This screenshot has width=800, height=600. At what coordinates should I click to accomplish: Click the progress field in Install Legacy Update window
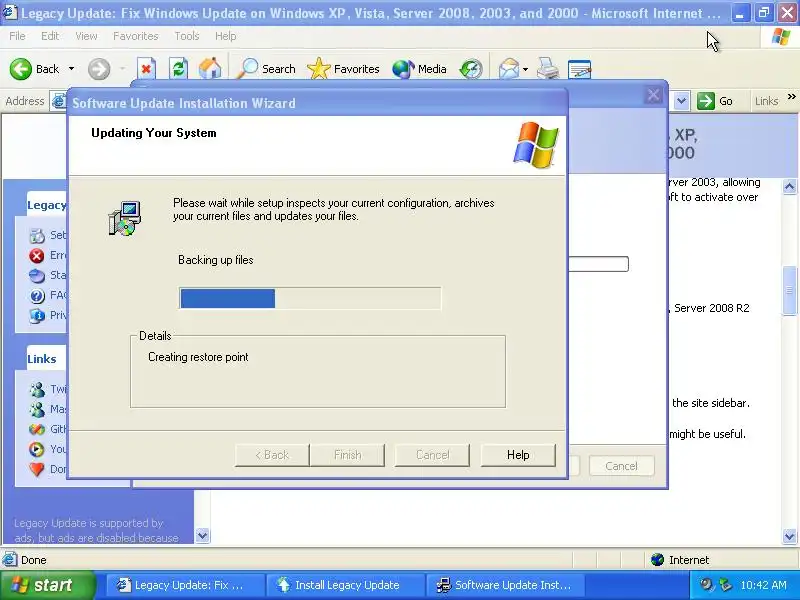pyautogui.click(x=598, y=264)
